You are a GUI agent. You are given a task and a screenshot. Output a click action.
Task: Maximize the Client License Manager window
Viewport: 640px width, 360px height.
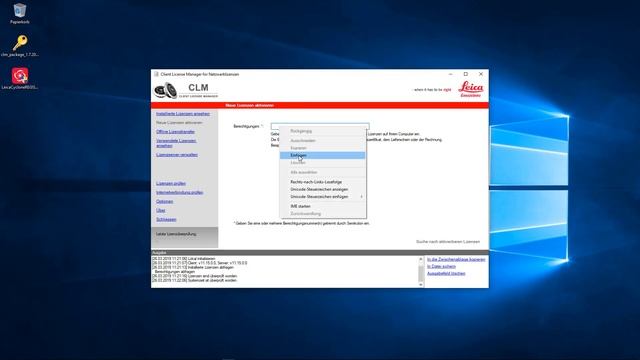click(x=466, y=74)
